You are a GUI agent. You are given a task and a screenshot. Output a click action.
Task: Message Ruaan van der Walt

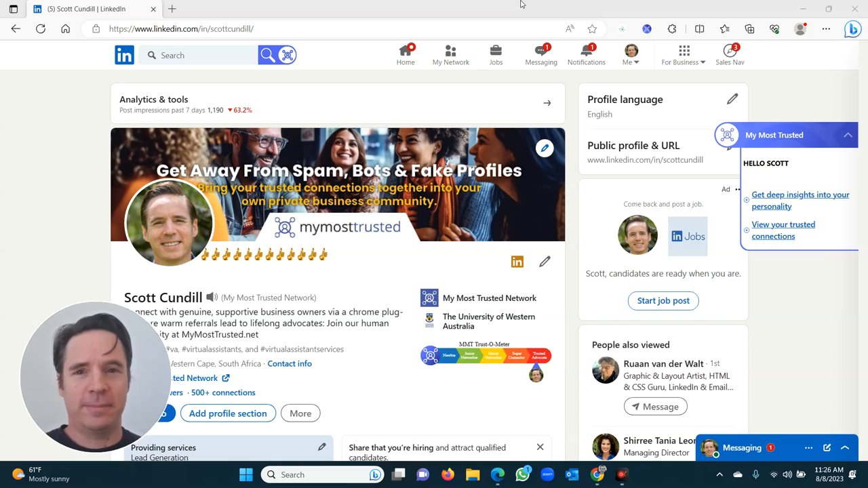(655, 407)
